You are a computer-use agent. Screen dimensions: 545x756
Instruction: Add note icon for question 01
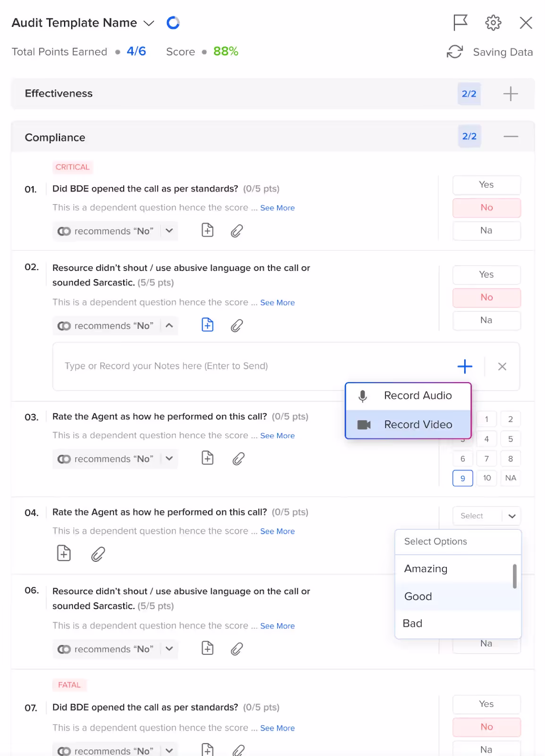tap(207, 231)
